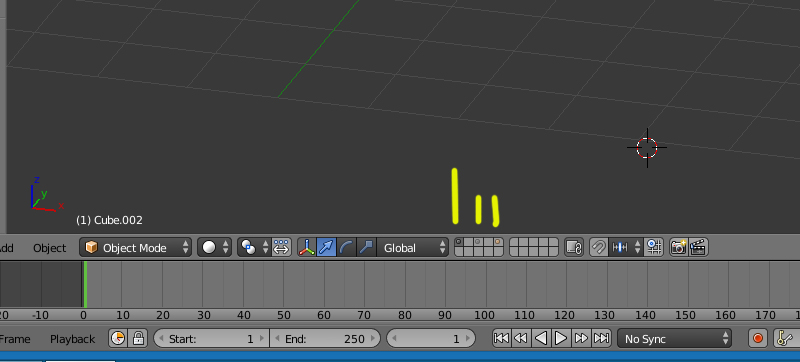
Task: Toggle first layer button in second layer block
Action: [514, 243]
